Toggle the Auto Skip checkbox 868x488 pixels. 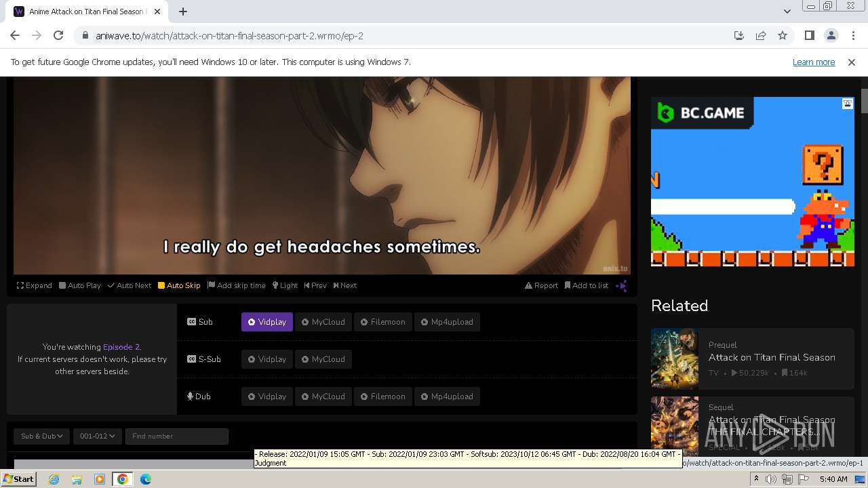click(179, 285)
